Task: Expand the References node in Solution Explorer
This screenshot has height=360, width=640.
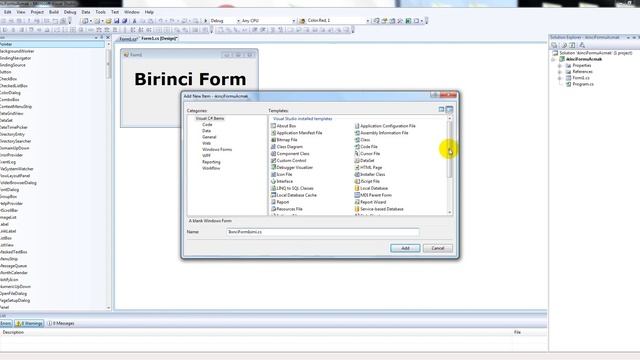Action: click(x=560, y=72)
